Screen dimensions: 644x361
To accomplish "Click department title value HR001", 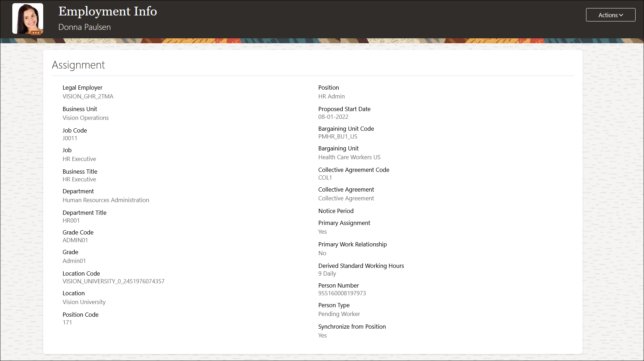I will pyautogui.click(x=71, y=220).
